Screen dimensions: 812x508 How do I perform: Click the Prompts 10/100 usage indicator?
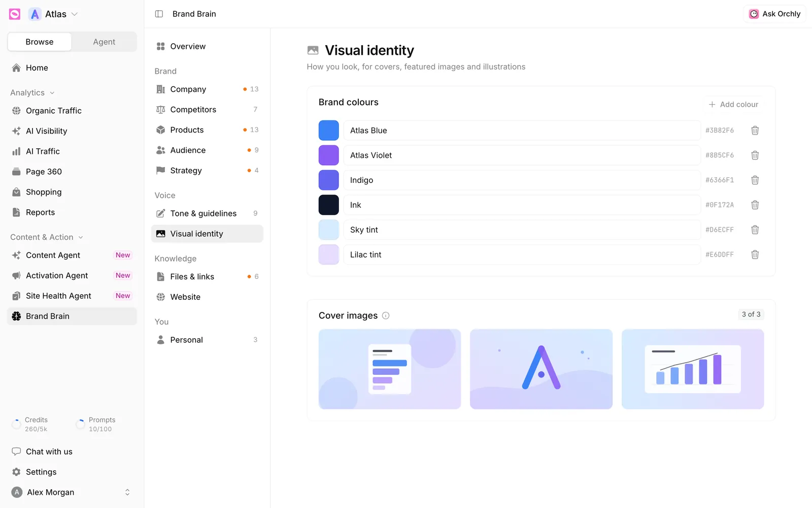click(95, 424)
